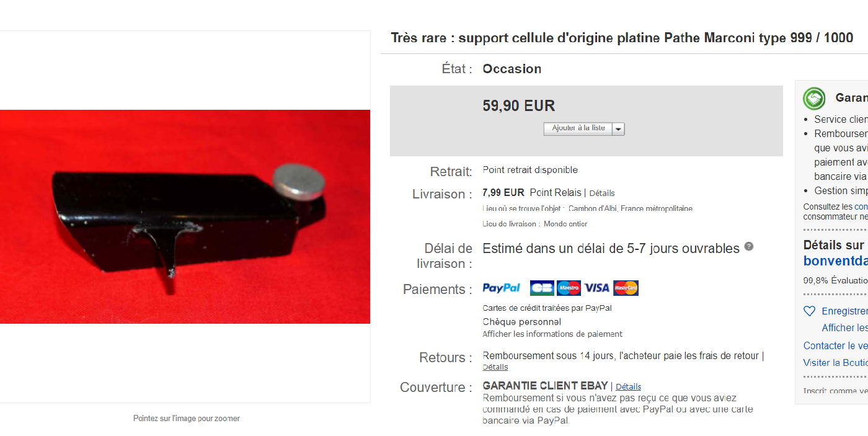This screenshot has height=436, width=868.
Task: Click the Enregistrer ce vendeur link
Action: pos(844,311)
